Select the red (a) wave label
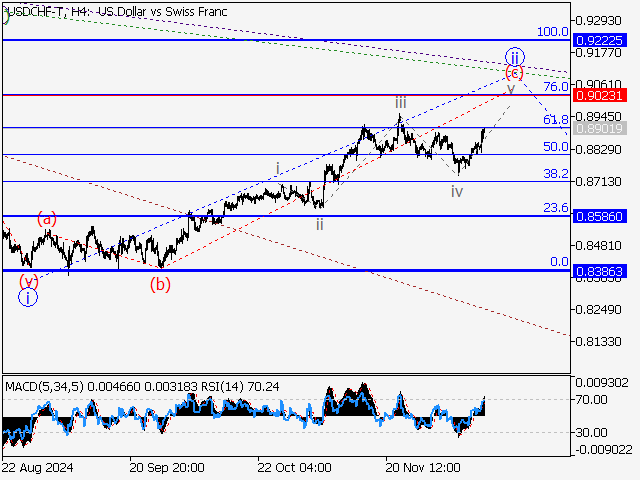The image size is (640, 480). click(x=47, y=217)
